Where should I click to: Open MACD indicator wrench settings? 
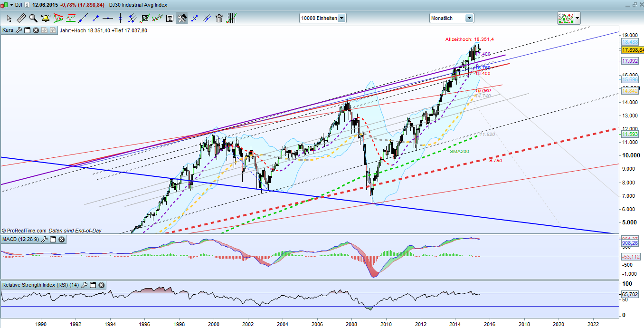click(46, 239)
